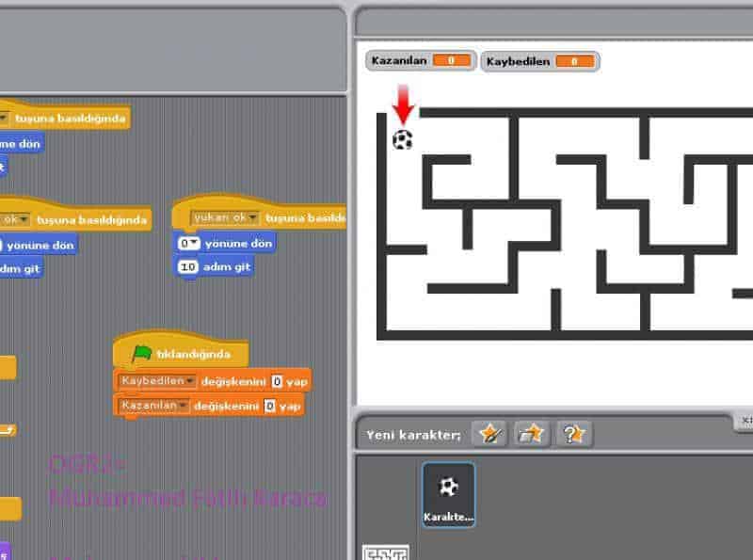
Task: Select the soccer ball sprite thumbnail
Action: click(449, 493)
